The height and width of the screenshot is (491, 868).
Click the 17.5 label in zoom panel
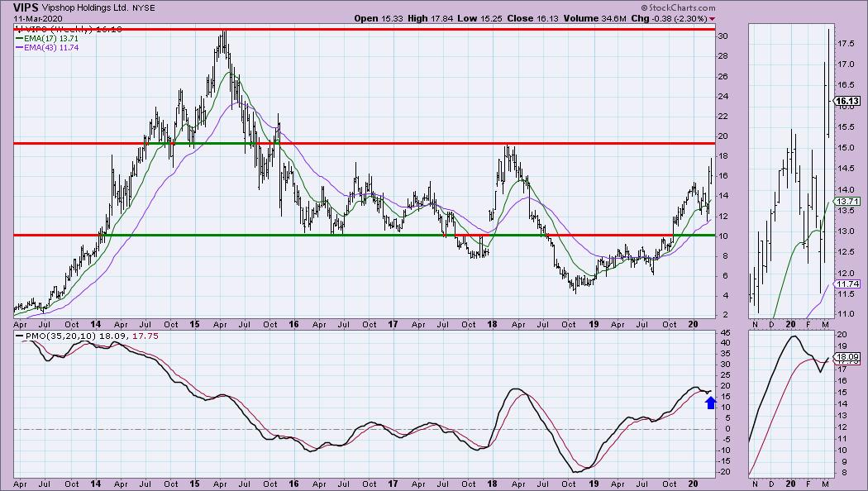tap(846, 43)
